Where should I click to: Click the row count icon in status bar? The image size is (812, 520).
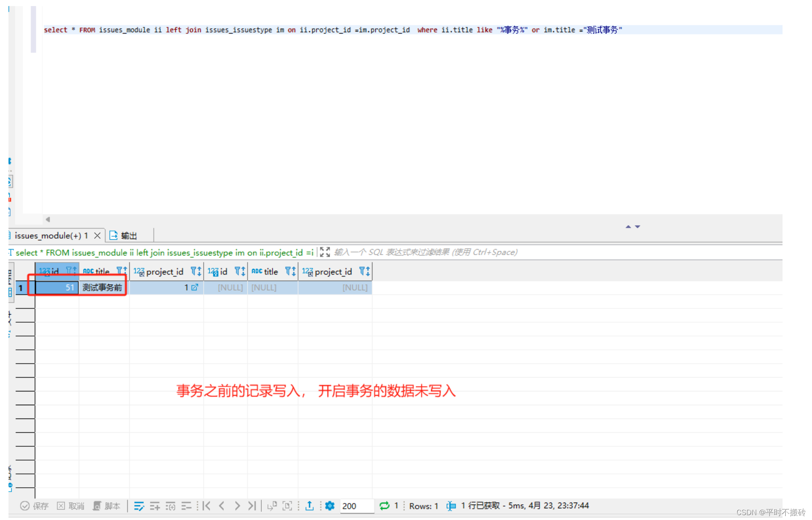point(451,506)
